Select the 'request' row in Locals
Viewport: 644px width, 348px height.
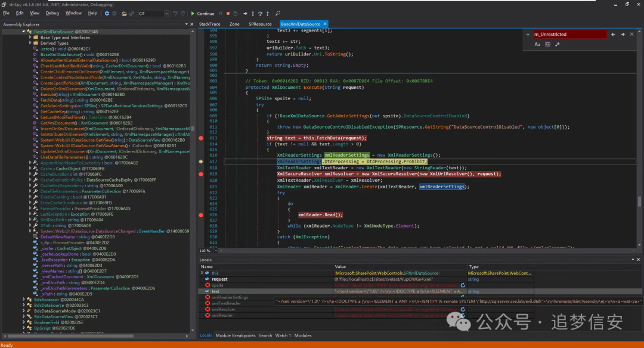tap(366, 279)
